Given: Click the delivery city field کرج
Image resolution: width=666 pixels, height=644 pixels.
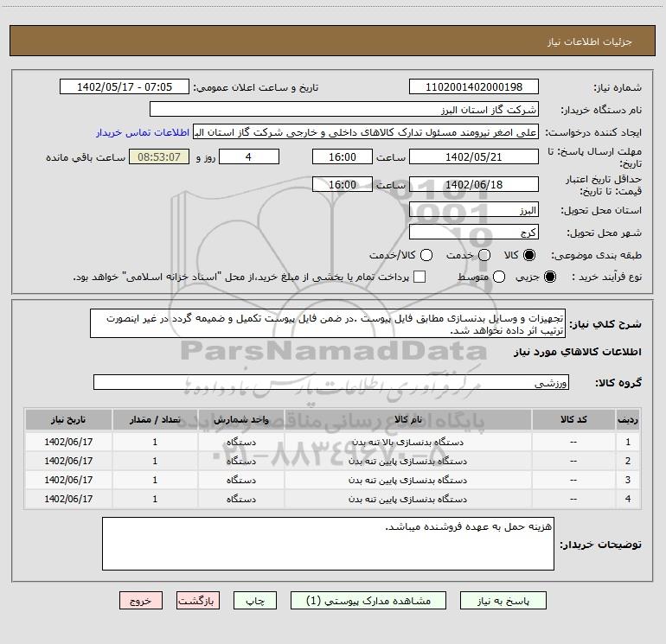Looking at the screenshot, I should [474, 233].
